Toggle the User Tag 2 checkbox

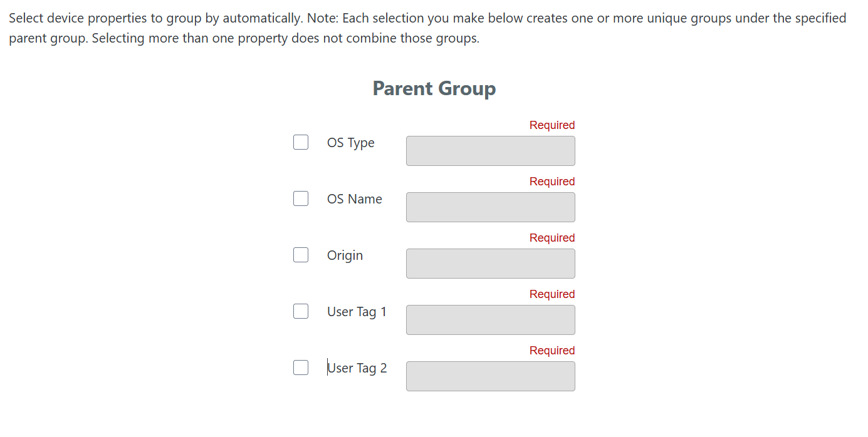(301, 368)
